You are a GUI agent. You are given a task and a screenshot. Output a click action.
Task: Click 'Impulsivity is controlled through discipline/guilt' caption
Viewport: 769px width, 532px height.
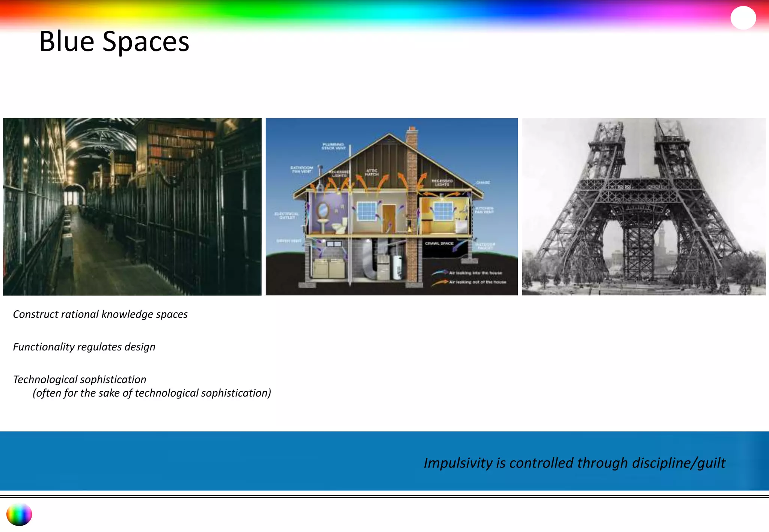click(574, 463)
